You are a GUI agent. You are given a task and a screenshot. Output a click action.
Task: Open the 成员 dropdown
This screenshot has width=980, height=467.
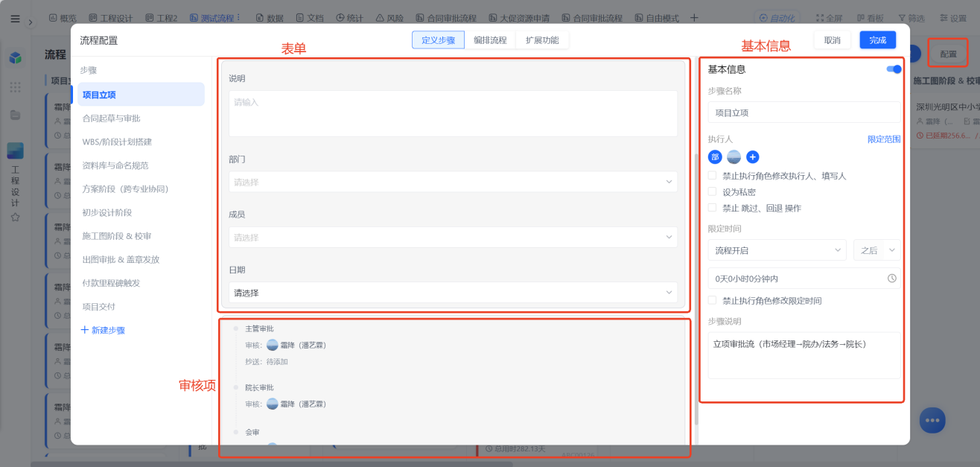click(453, 238)
